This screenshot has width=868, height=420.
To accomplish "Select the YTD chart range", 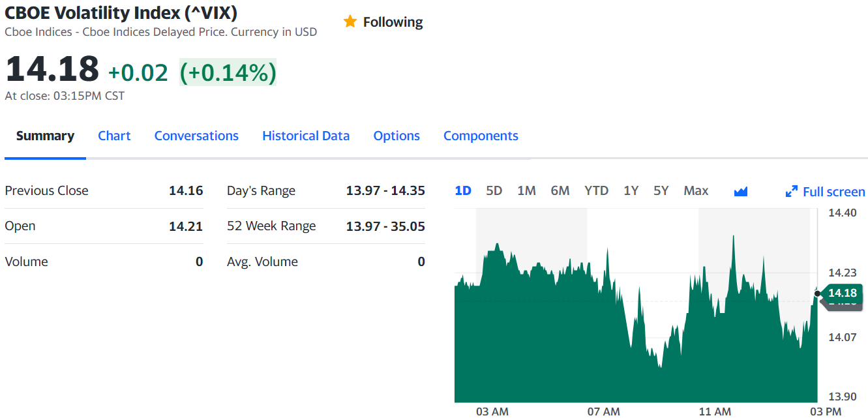I will point(596,191).
